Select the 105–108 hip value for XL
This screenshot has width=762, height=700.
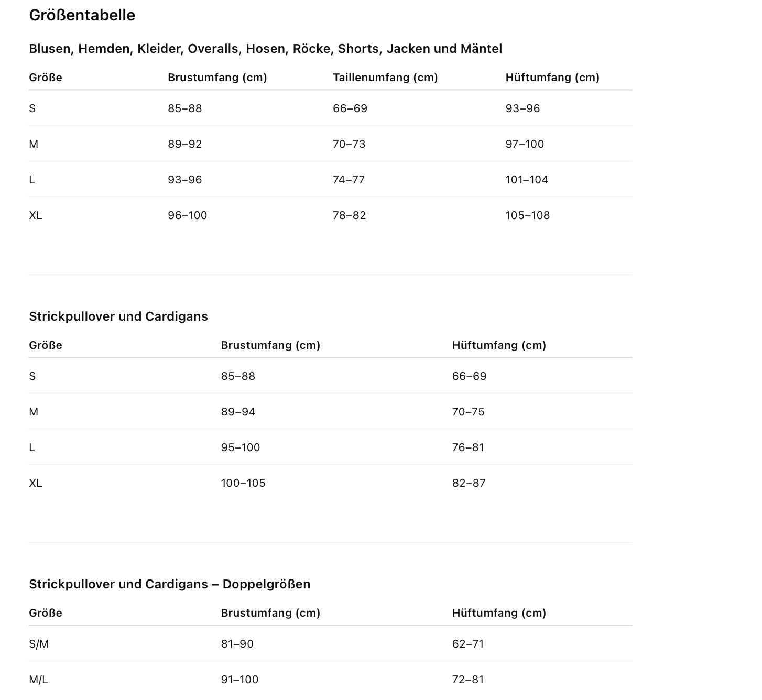coord(527,215)
